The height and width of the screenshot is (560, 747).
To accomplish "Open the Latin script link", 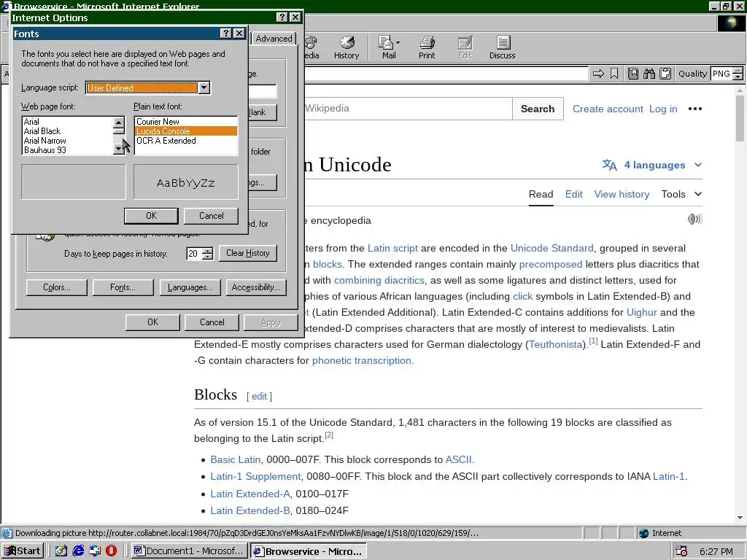I will click(x=392, y=248).
